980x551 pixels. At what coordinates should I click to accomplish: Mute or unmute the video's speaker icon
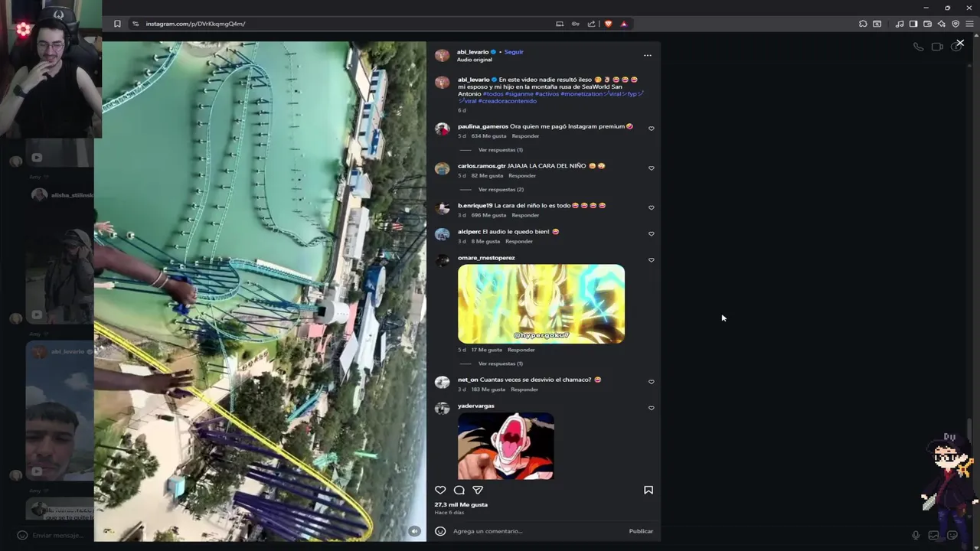tap(414, 531)
